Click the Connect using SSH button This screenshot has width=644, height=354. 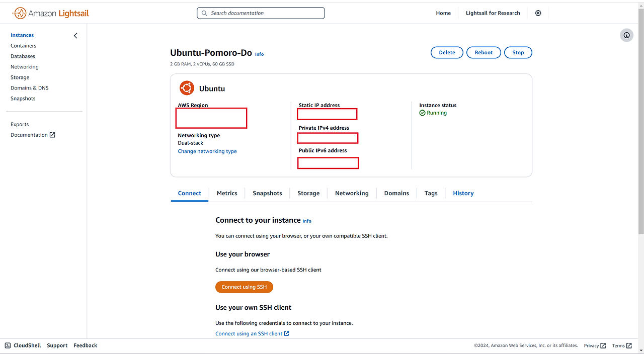pos(244,287)
